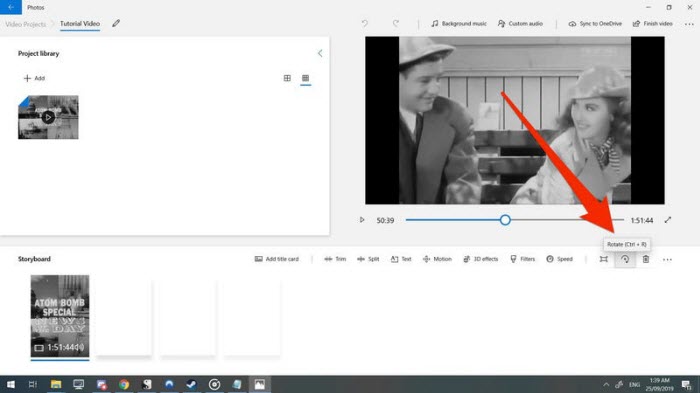Open Steam from taskbar
700x393 pixels.
click(192, 384)
